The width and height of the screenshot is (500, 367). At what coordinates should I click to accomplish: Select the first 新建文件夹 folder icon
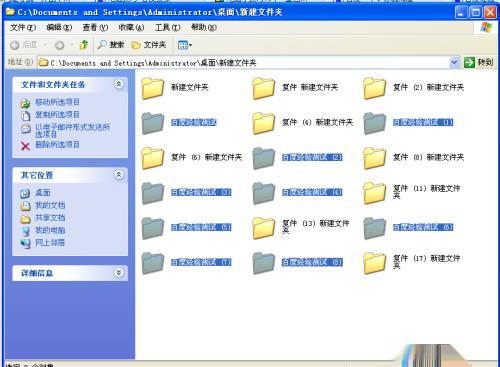pyautogui.click(x=153, y=88)
